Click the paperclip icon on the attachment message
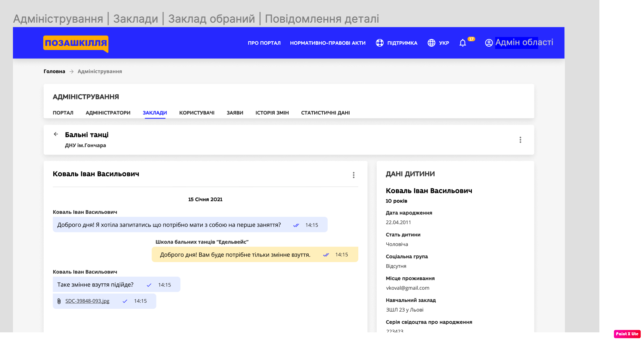Image resolution: width=644 pixels, height=341 pixels. (59, 301)
